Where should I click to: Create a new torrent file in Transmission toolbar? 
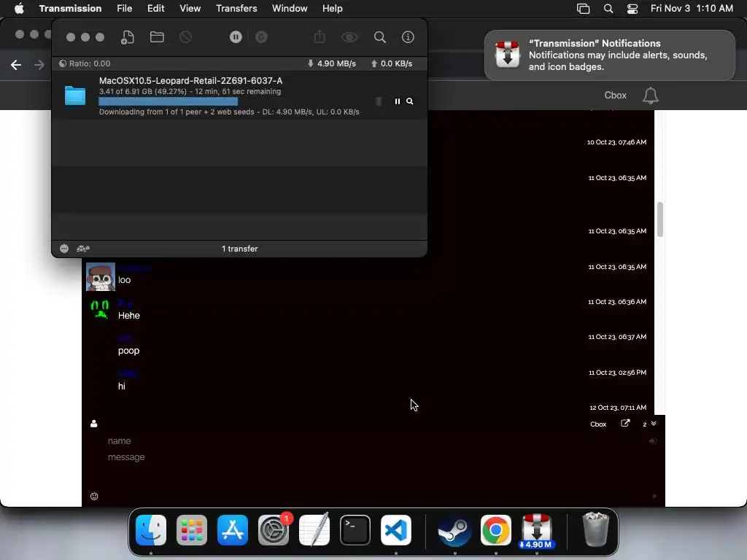coord(127,37)
